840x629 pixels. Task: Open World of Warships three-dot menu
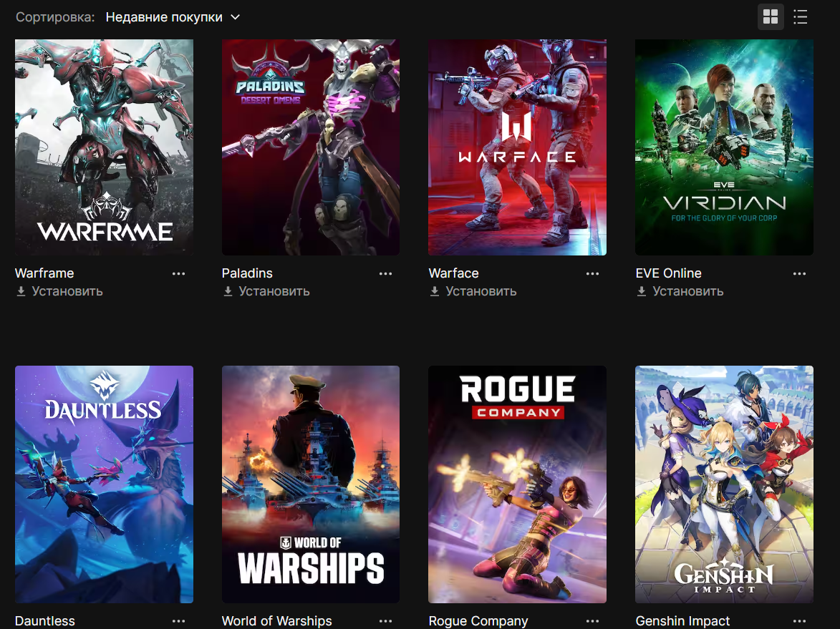click(385, 621)
